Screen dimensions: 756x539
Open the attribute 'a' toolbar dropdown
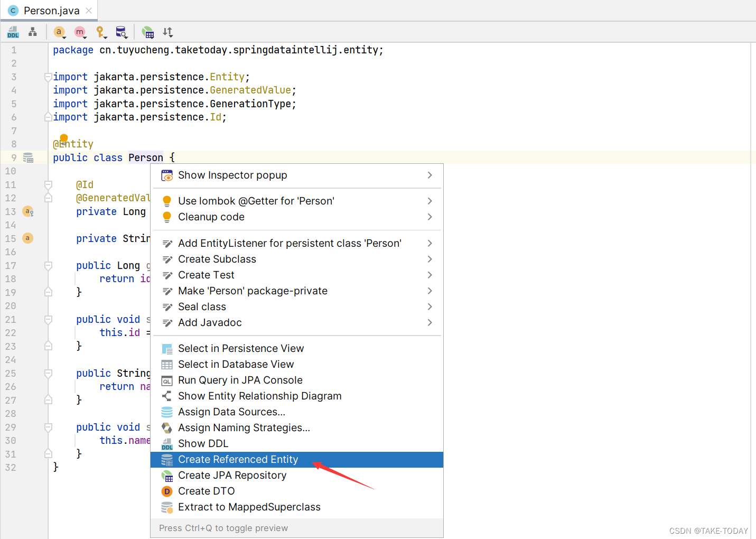60,32
